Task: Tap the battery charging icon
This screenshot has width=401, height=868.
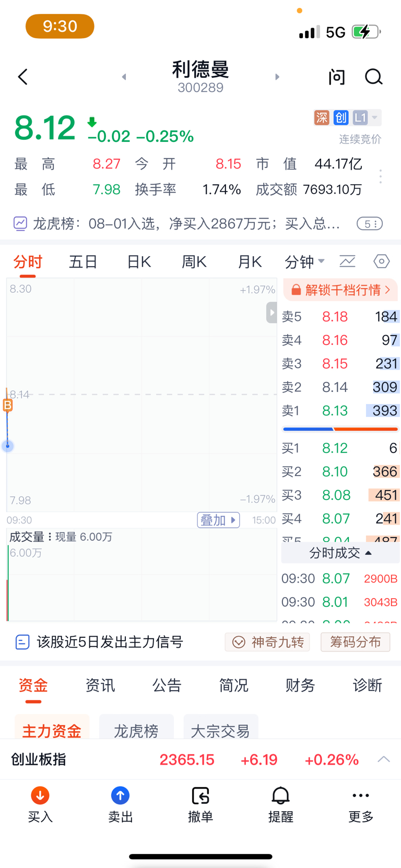Action: [x=366, y=32]
